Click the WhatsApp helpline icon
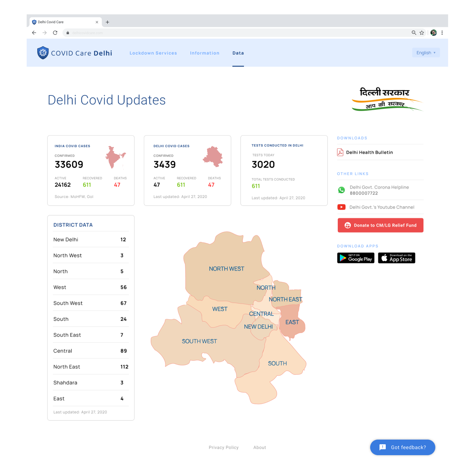The height and width of the screenshot is (476, 475). pyautogui.click(x=341, y=190)
